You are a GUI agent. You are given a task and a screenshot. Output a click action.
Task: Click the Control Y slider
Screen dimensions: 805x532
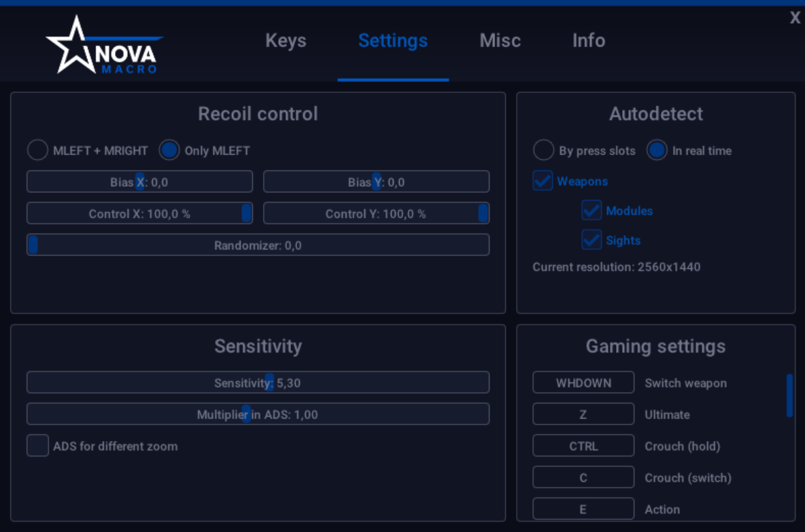(x=376, y=213)
